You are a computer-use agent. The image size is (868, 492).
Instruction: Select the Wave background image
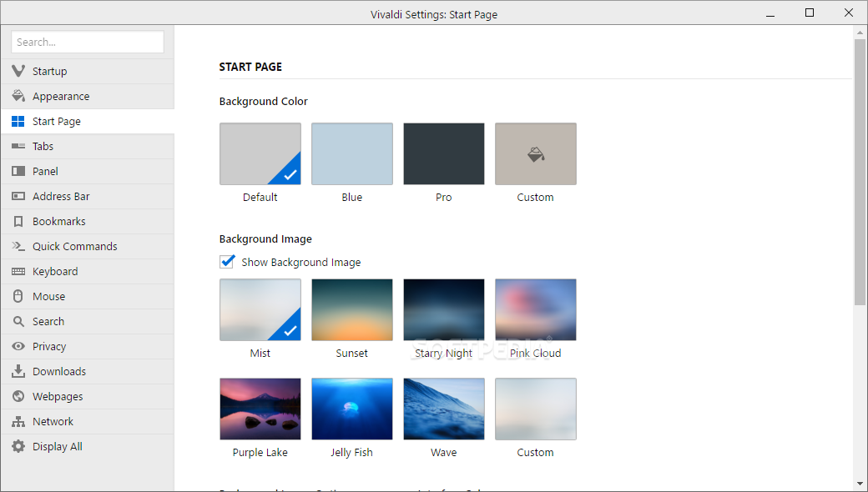pyautogui.click(x=444, y=409)
